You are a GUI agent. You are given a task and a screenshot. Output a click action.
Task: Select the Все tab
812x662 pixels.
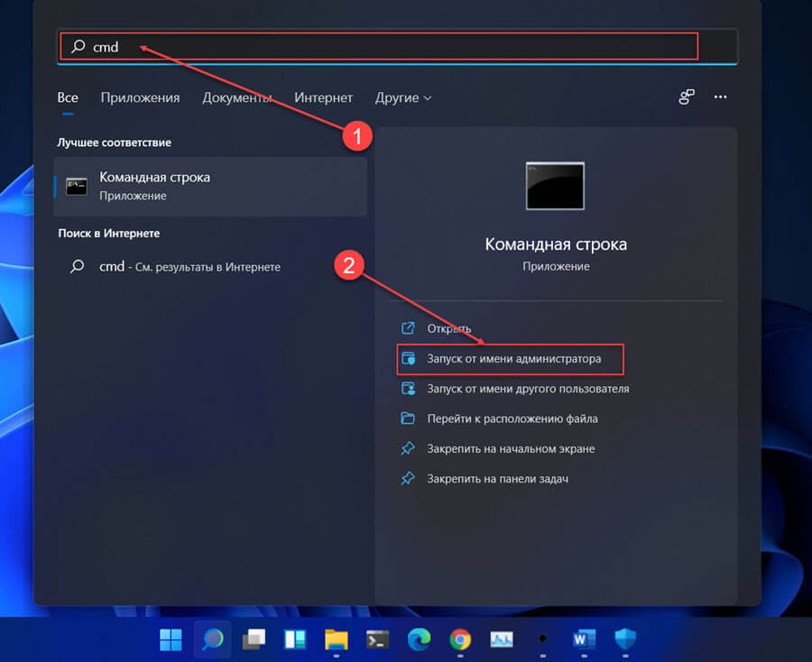tap(68, 97)
